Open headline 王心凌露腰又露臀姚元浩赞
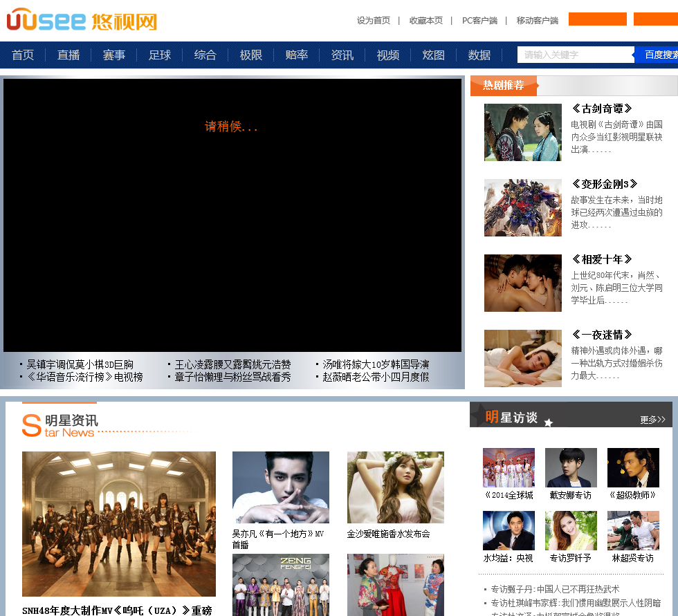678x616 pixels. click(x=232, y=364)
